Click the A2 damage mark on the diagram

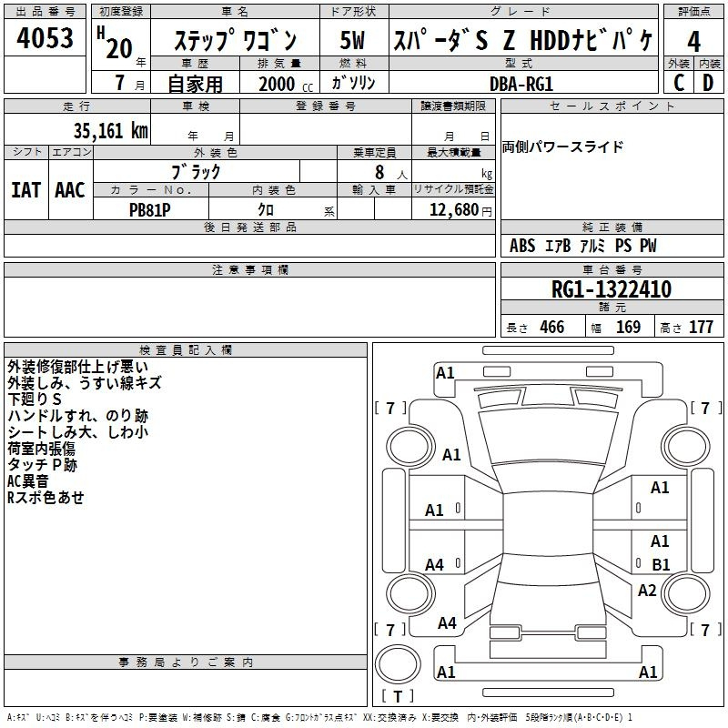647,591
